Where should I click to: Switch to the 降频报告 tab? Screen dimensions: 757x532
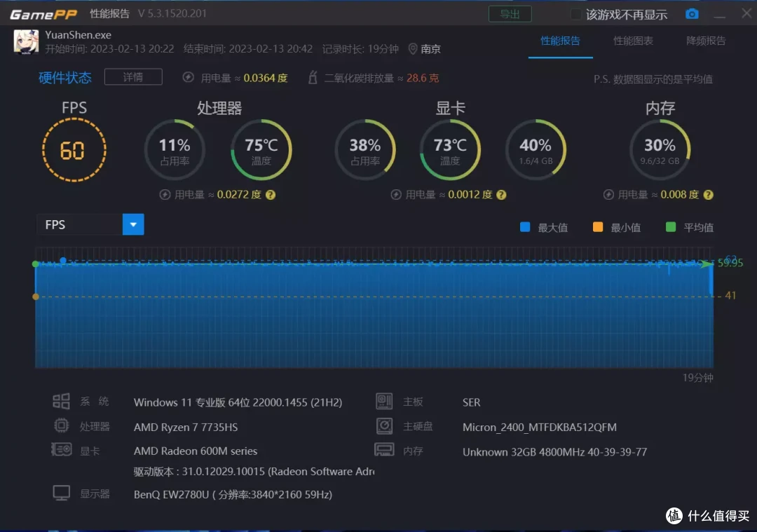tap(706, 41)
